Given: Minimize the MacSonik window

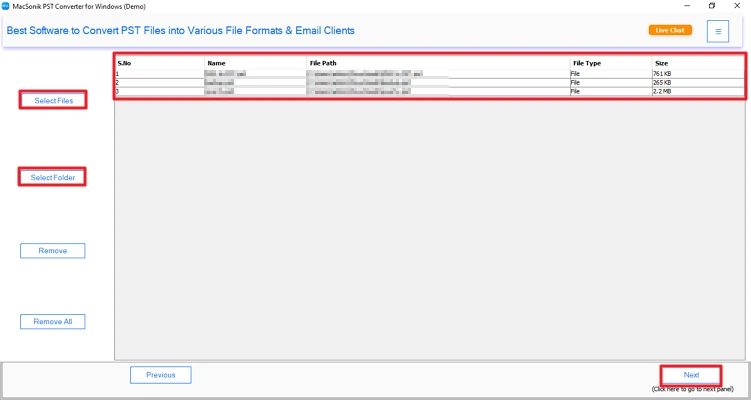Looking at the screenshot, I should click(687, 6).
